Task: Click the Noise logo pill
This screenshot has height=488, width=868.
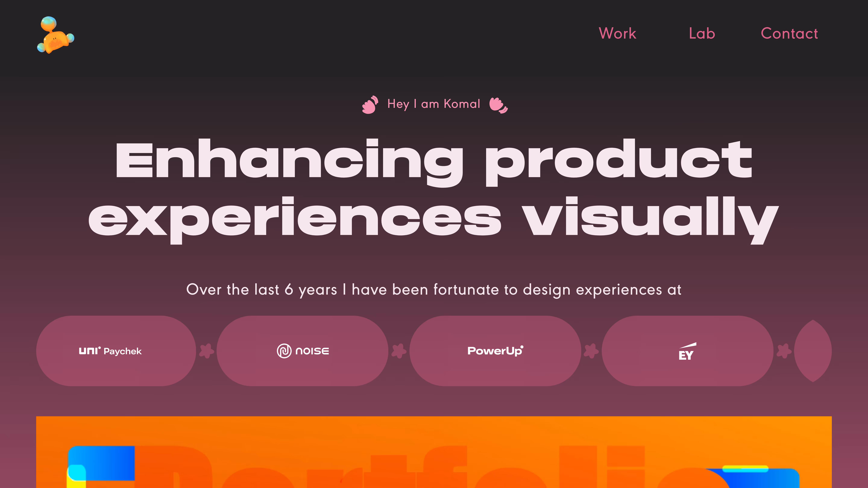Action: pos(302,351)
